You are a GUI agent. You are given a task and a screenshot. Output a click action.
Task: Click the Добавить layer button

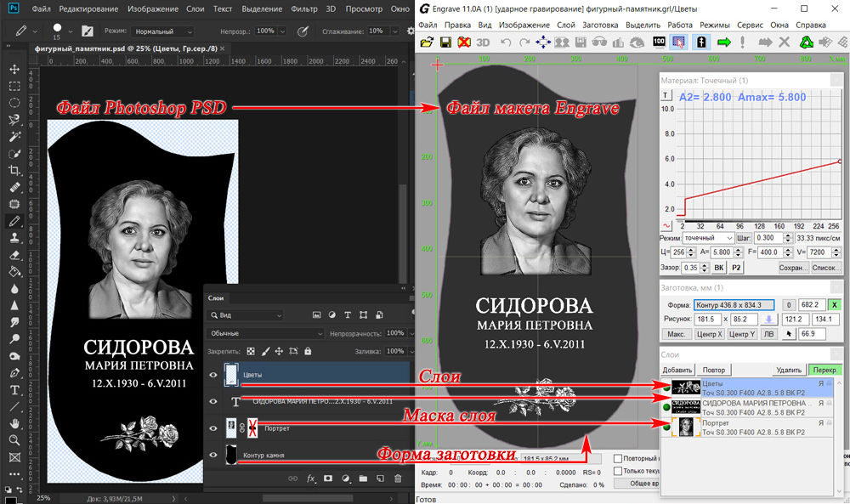pos(677,370)
